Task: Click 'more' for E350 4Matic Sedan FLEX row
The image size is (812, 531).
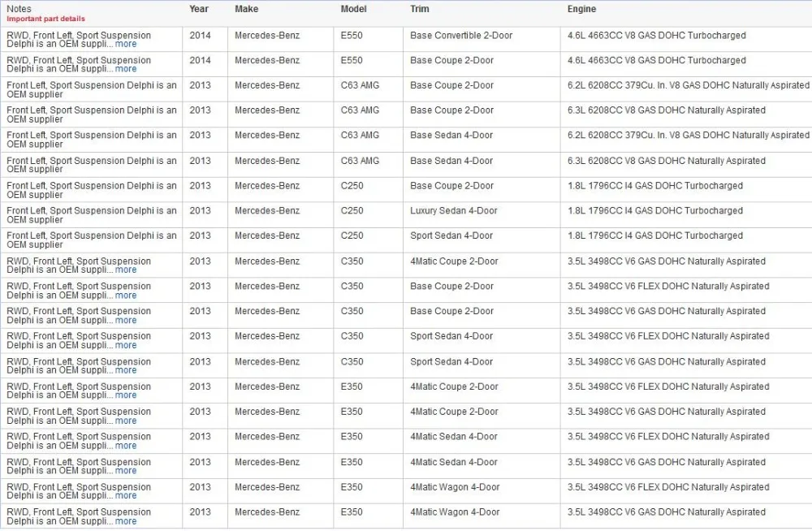Action: click(126, 446)
